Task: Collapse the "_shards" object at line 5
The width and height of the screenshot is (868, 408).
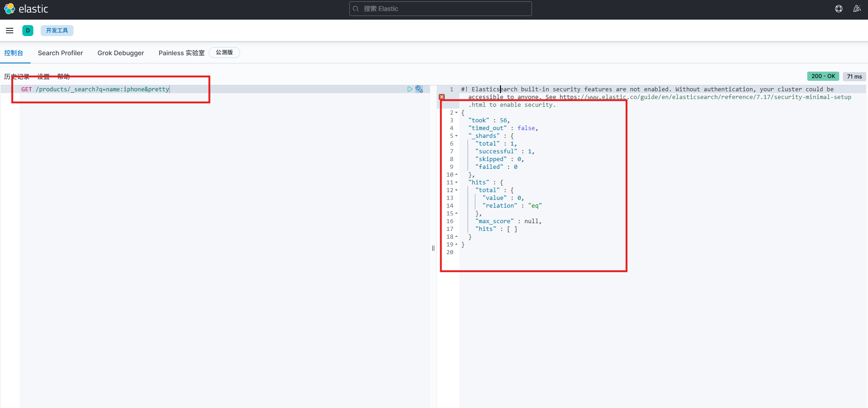Action: (456, 136)
